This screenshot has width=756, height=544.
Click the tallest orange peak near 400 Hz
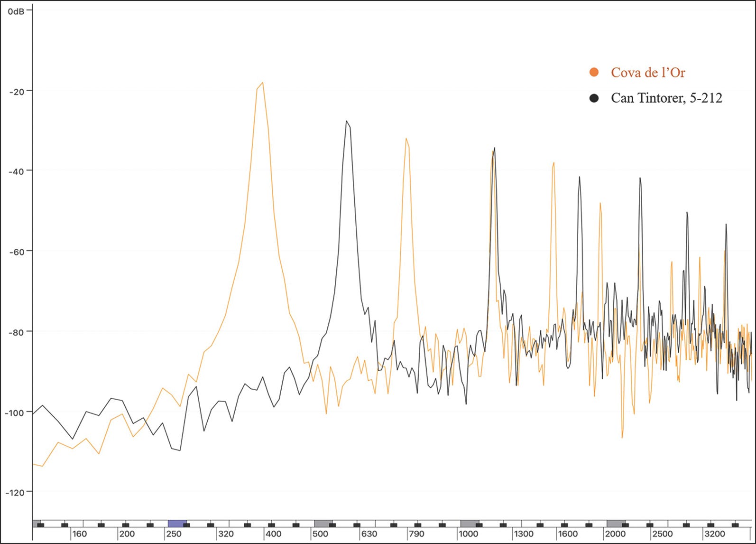[262, 83]
